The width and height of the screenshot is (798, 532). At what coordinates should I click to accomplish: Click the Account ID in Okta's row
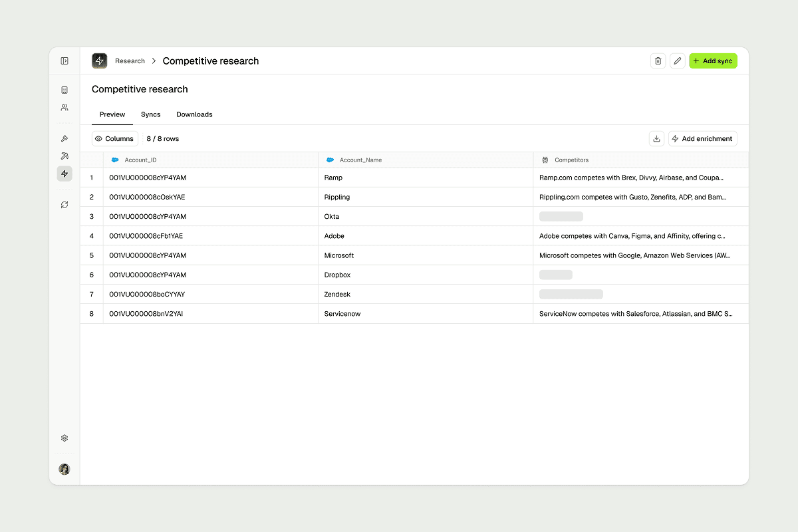(x=148, y=216)
